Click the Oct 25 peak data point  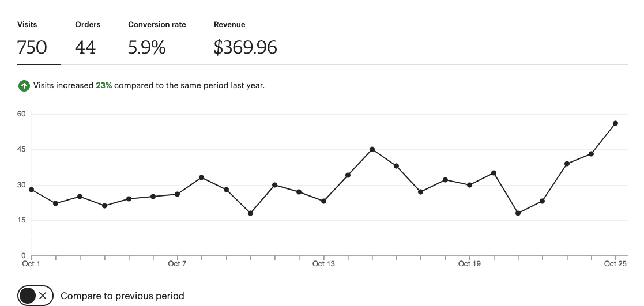pyautogui.click(x=615, y=123)
